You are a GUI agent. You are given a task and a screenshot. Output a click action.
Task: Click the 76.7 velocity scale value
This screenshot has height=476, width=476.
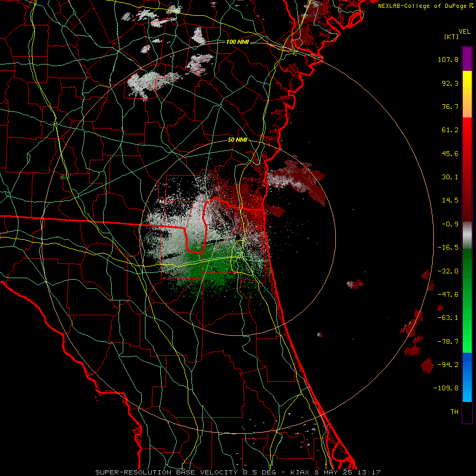[x=450, y=106]
